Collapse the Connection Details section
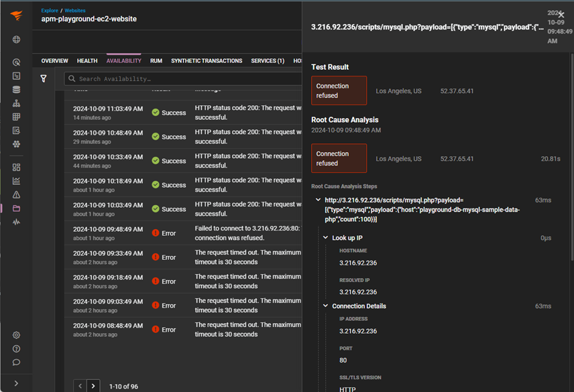The height and width of the screenshot is (392, 574). coord(326,306)
